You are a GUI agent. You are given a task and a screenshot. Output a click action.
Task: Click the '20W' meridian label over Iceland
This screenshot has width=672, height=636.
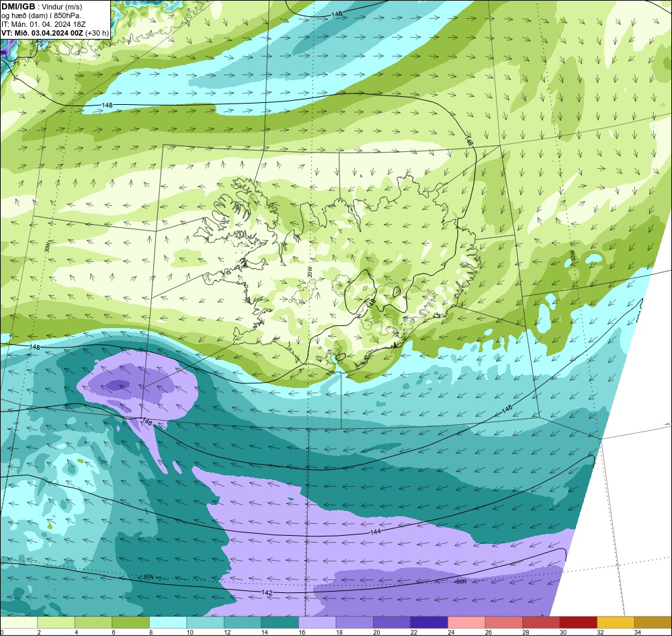tap(309, 272)
